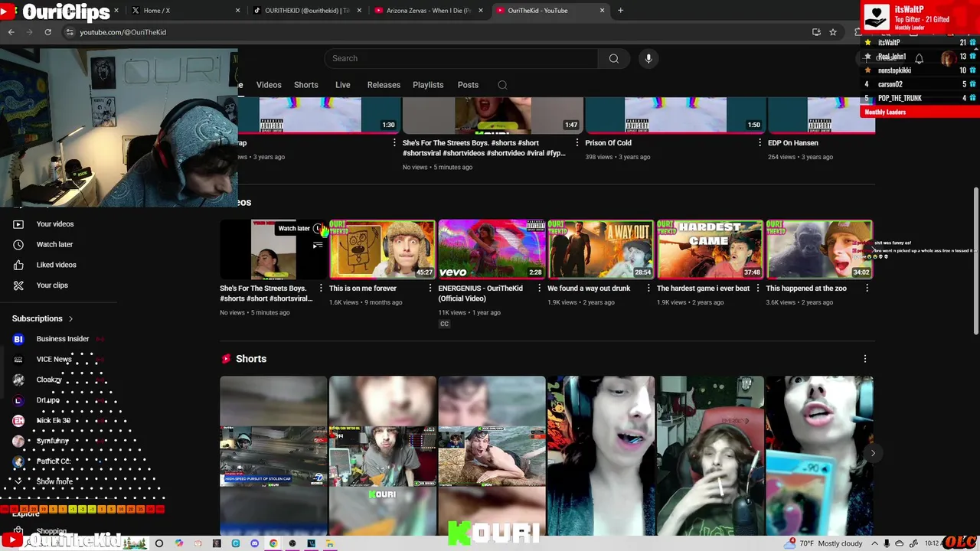
Task: Open This is on me forever video title
Action: (363, 289)
